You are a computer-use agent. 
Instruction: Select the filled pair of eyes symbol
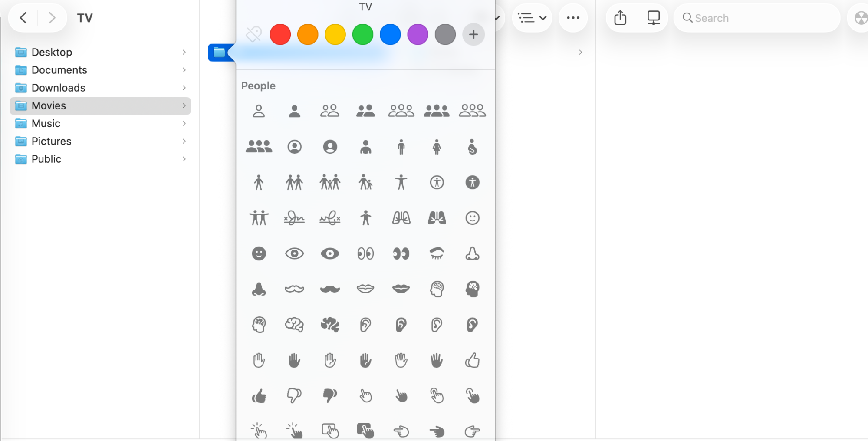(401, 253)
